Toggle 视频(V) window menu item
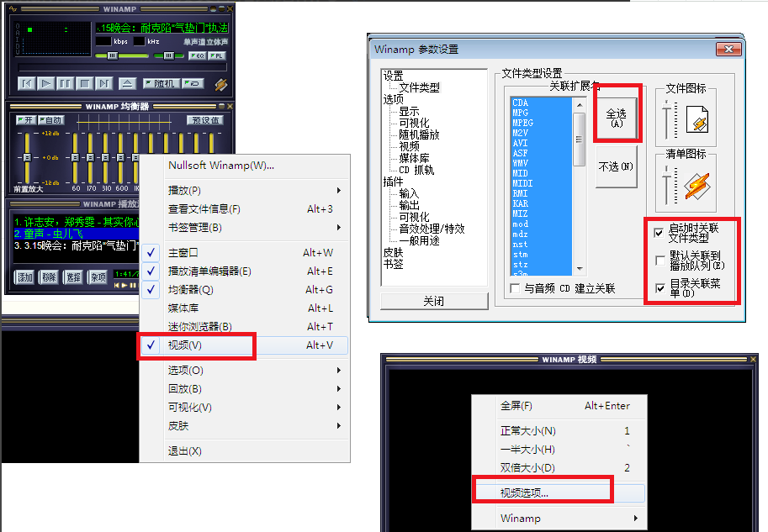Viewport: 768px width, 532px height. point(245,345)
